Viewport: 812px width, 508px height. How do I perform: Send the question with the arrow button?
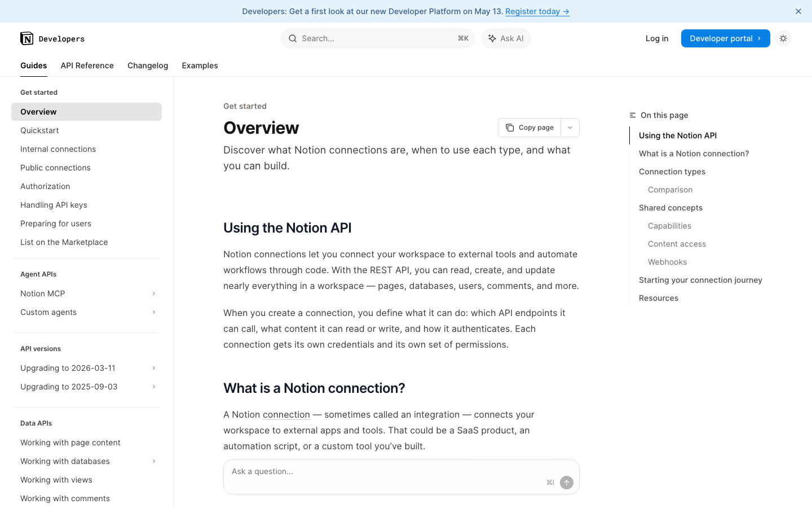click(x=567, y=483)
